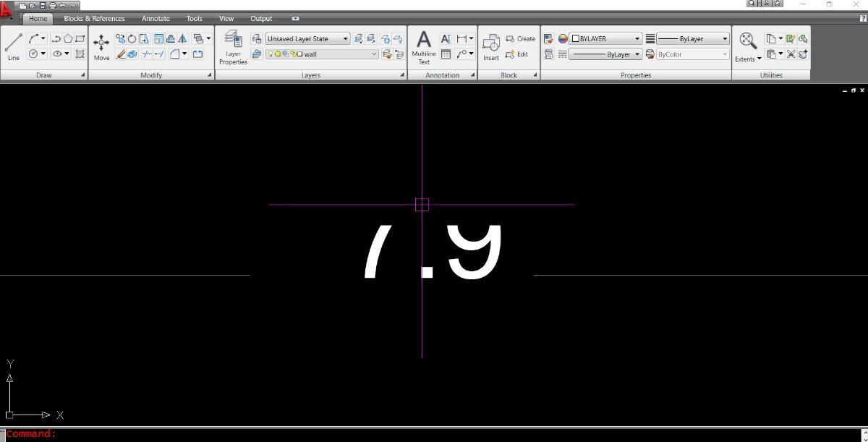868x442 pixels.
Task: Expand the Block panel
Action: point(535,75)
